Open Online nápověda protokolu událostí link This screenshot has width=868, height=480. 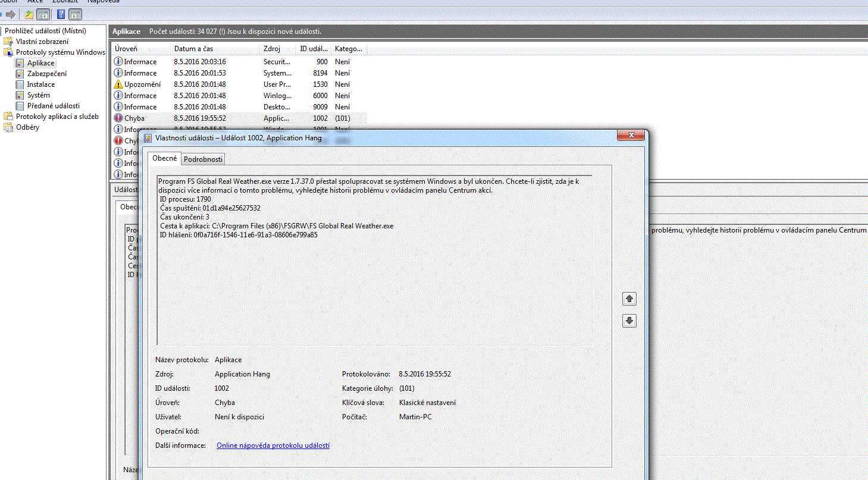pyautogui.click(x=273, y=446)
